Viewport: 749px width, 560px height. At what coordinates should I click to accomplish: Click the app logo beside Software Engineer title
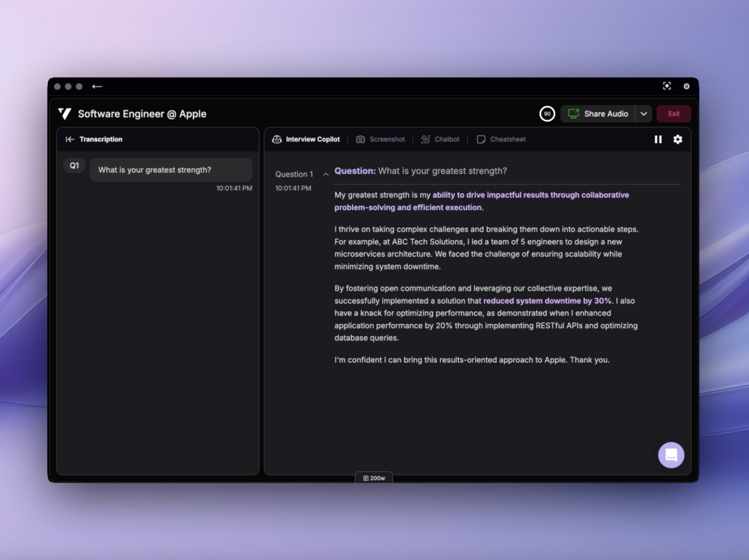coord(65,114)
